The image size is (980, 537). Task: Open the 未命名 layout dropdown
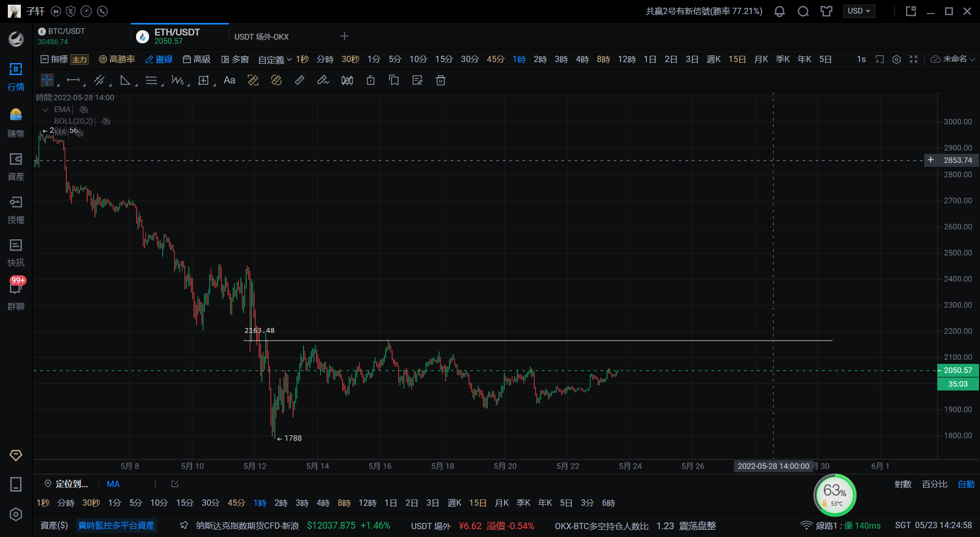[x=953, y=59]
